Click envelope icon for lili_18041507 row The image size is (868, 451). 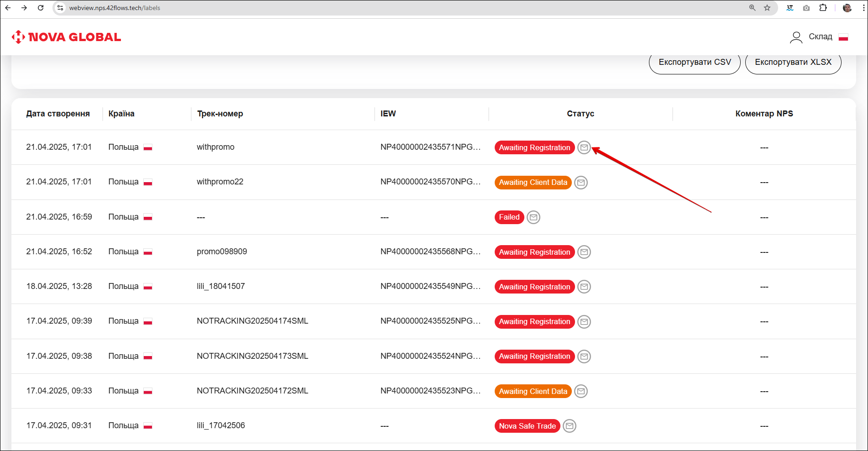point(584,287)
